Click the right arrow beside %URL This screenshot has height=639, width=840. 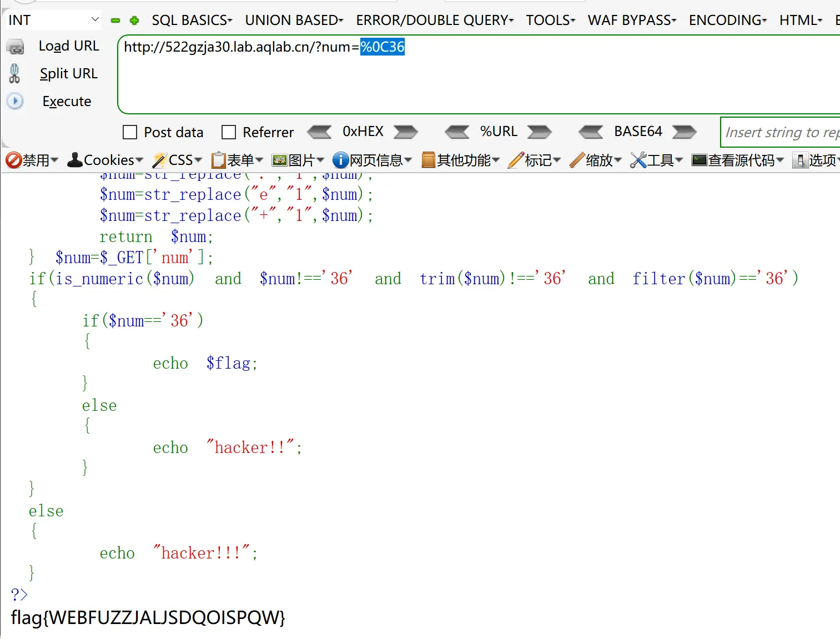tap(539, 132)
